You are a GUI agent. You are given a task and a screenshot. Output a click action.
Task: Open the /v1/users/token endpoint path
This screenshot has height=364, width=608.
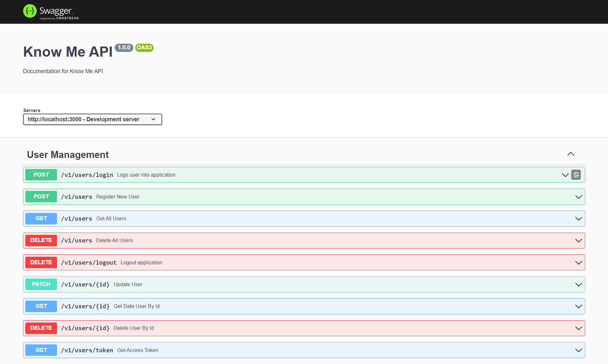(87, 350)
